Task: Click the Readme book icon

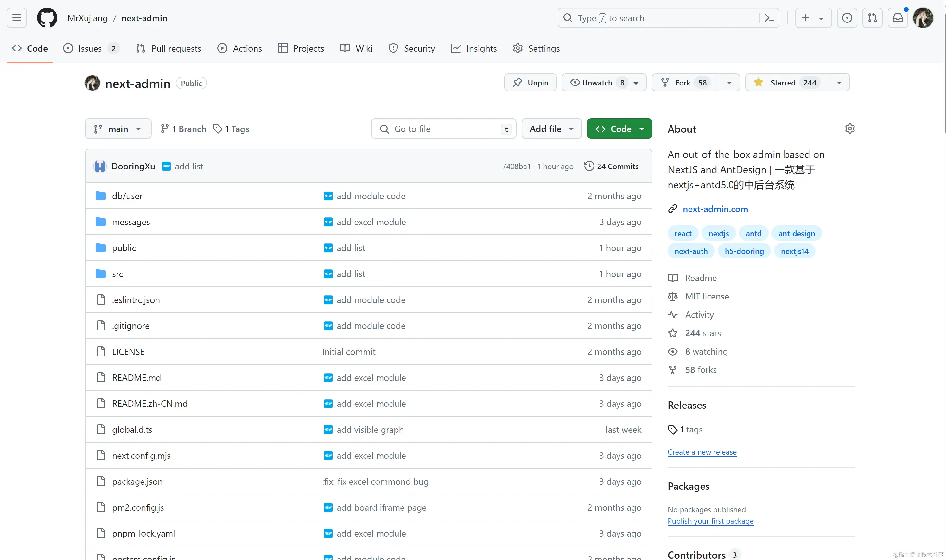Action: 673,278
